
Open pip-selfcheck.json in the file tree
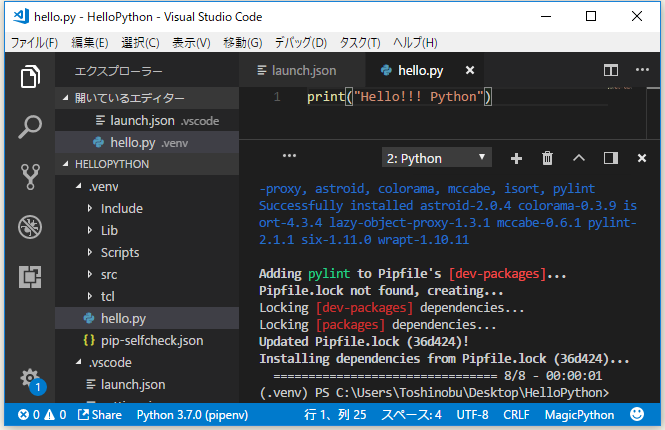[x=147, y=341]
